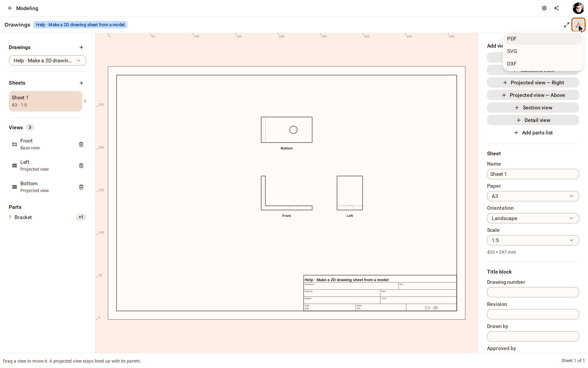Select SVG export format

[x=543, y=51]
